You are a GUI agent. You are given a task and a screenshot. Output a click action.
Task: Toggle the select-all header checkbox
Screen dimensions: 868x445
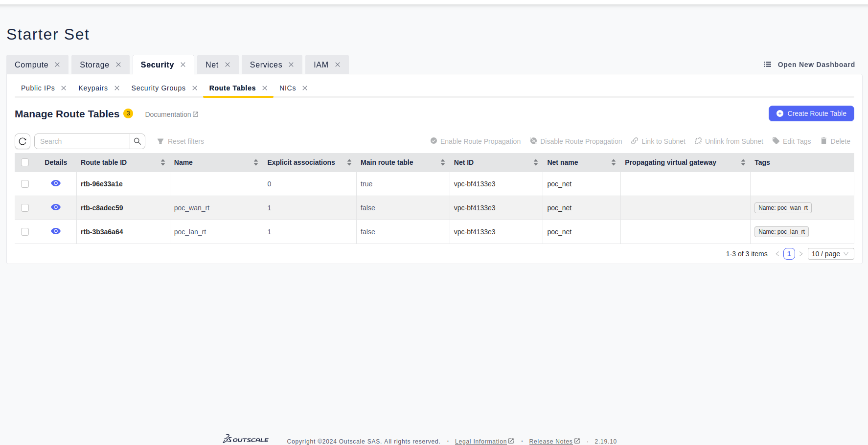click(25, 162)
